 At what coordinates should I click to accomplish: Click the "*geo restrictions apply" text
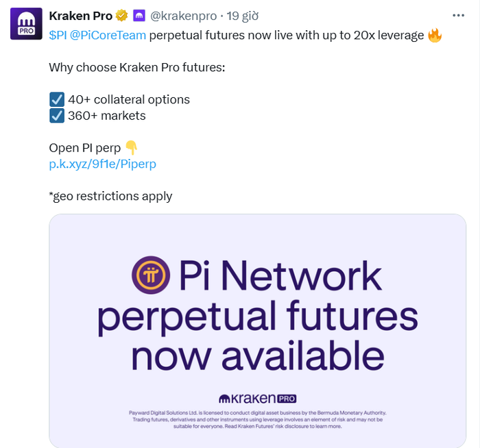tap(110, 197)
